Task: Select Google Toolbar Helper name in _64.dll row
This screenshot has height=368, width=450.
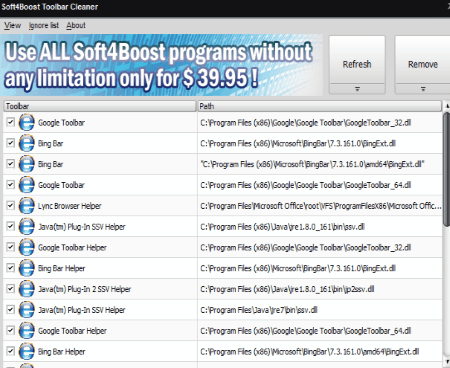Action: click(x=72, y=331)
